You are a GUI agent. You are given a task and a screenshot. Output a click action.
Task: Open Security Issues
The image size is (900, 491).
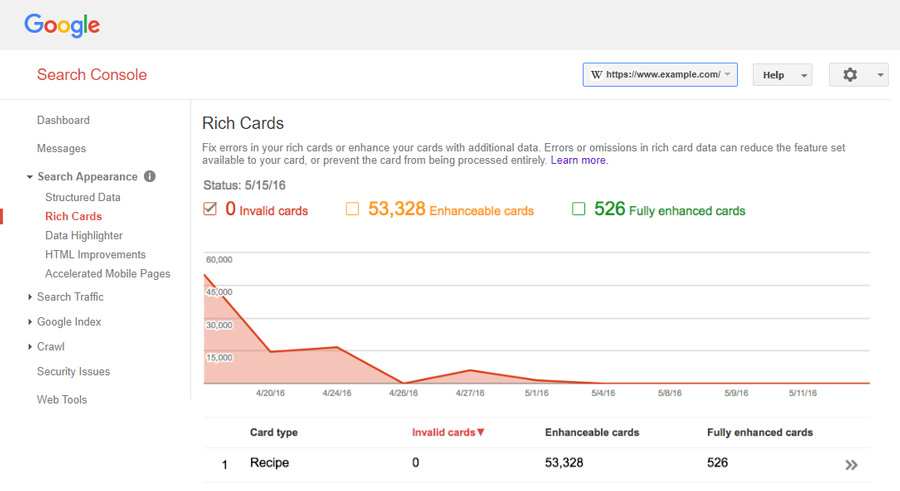(x=73, y=372)
